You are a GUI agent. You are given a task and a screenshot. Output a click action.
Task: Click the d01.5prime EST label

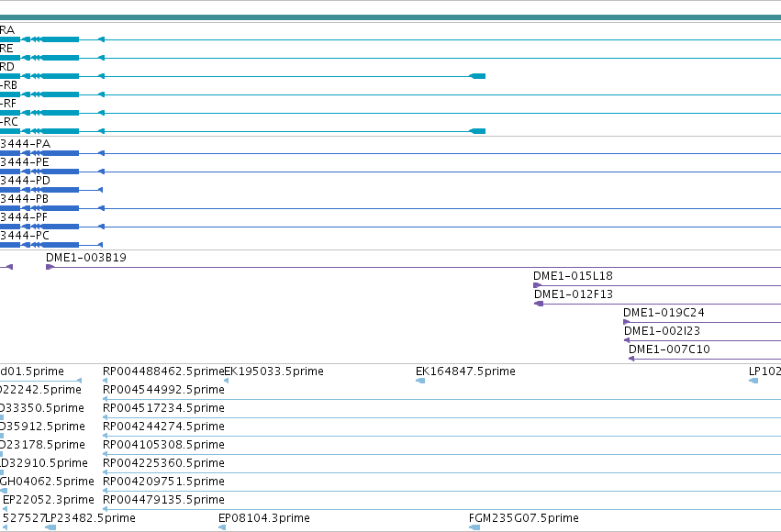[x=32, y=371]
